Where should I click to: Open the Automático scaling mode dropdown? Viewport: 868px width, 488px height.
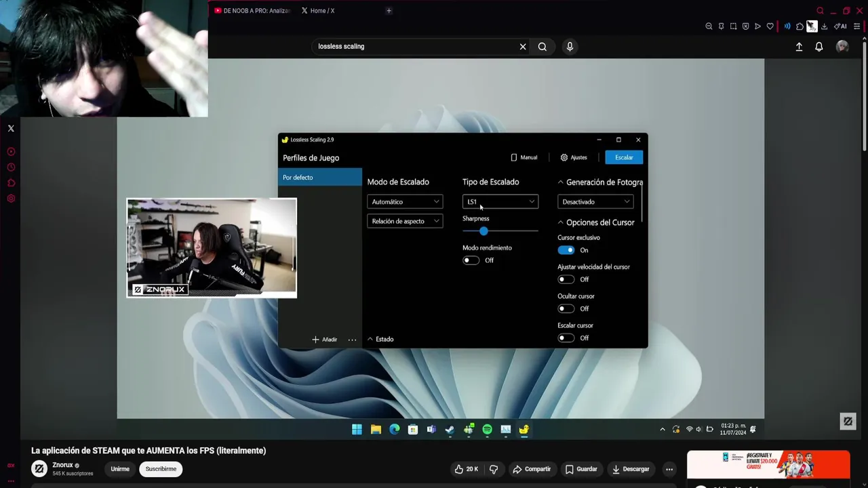point(405,201)
